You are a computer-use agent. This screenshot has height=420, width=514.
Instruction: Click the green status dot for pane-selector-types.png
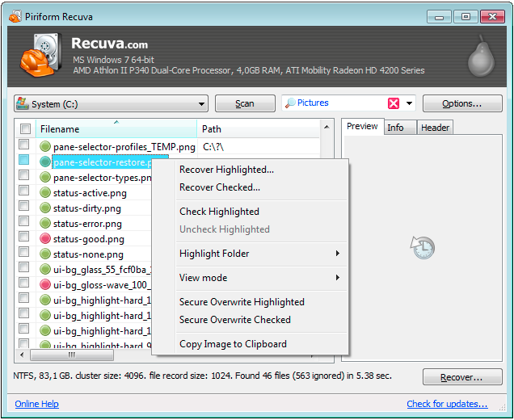[45, 177]
